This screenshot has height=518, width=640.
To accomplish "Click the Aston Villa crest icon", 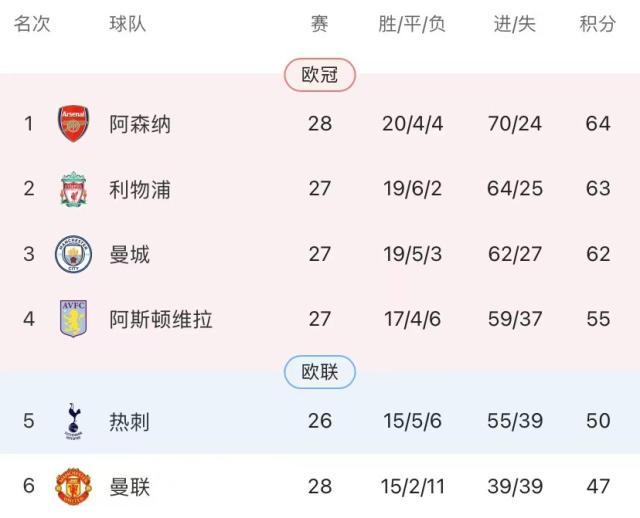I will point(73,320).
